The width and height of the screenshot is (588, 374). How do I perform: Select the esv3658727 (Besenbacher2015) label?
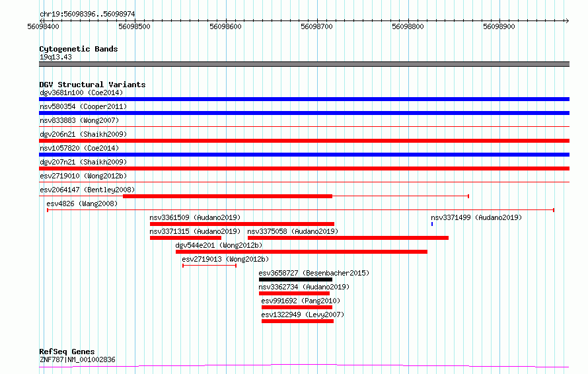pos(314,273)
